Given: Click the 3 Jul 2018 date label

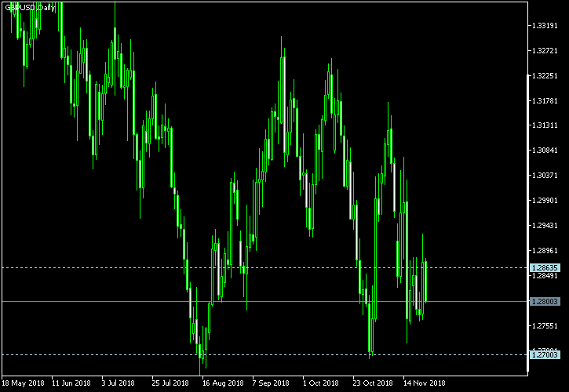Looking at the screenshot, I should pyautogui.click(x=119, y=383).
